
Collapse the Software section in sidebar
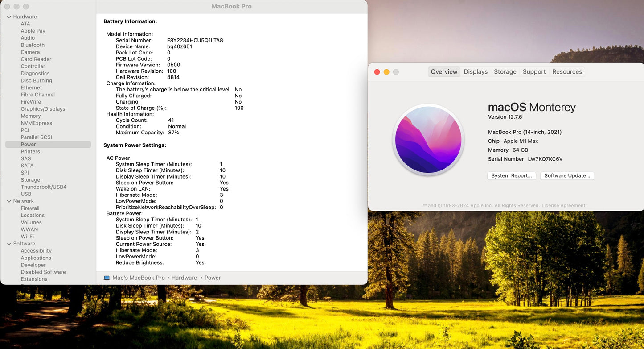point(9,244)
